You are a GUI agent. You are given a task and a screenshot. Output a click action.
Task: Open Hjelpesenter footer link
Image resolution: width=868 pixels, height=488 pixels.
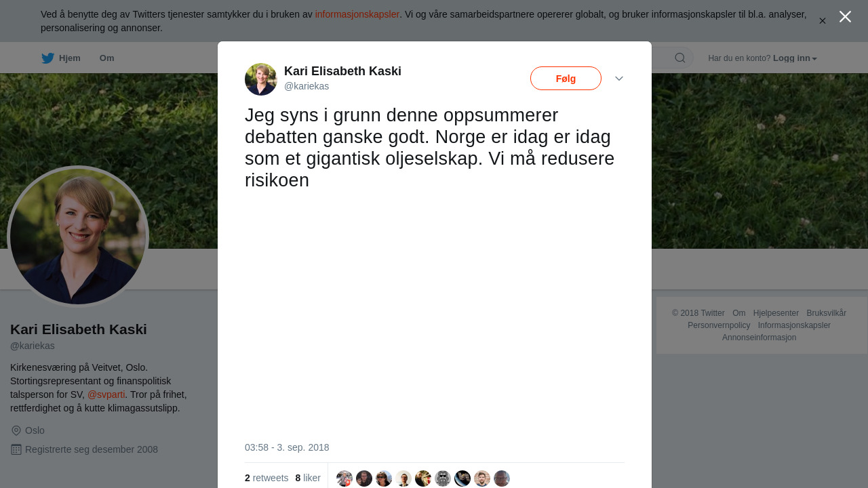776,313
